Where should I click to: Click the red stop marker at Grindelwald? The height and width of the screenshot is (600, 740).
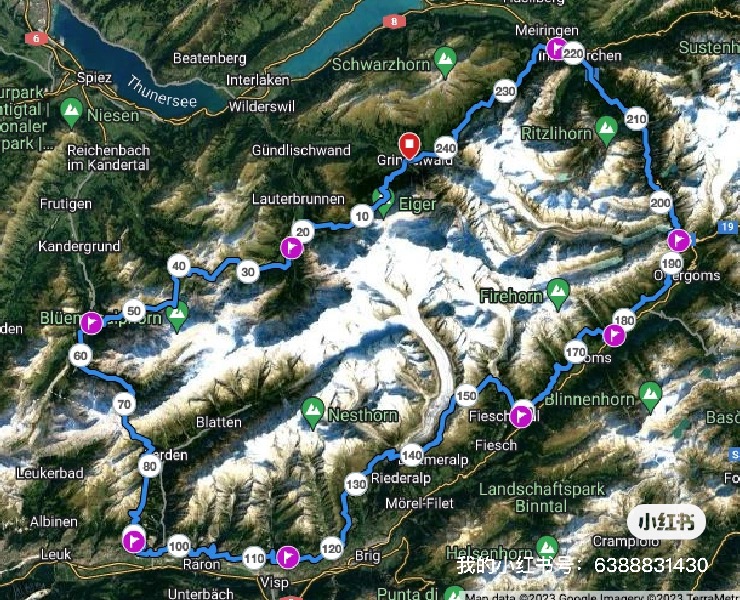[410, 146]
